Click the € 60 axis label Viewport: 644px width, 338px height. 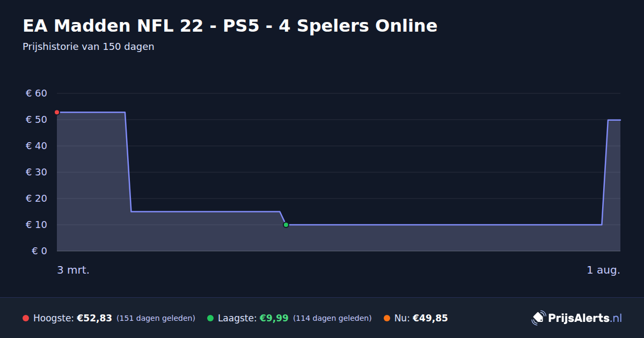pyautogui.click(x=36, y=93)
